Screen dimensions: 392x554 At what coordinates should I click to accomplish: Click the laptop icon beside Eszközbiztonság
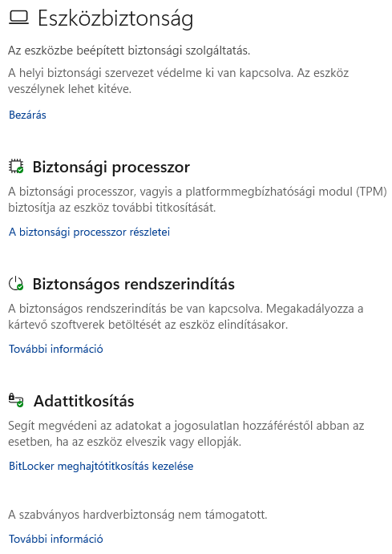point(18,18)
